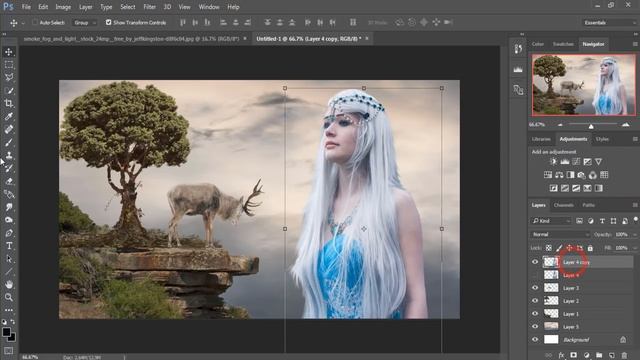Toggle lock transparent pixels
This screenshot has height=360, width=640.
549,248
